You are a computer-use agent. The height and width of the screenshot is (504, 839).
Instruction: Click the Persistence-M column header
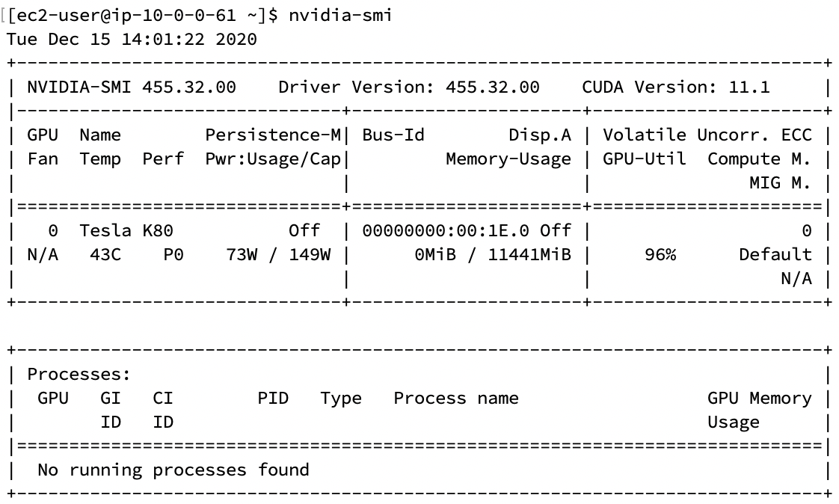click(x=273, y=135)
